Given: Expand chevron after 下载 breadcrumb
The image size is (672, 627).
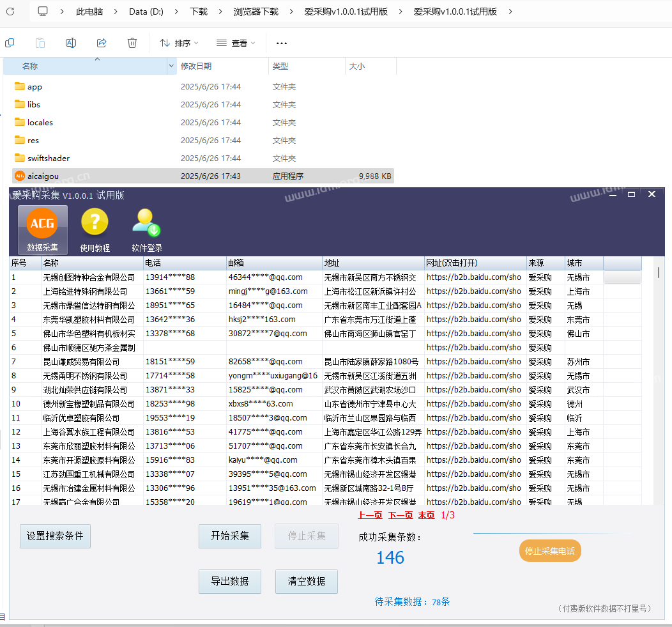Looking at the screenshot, I should coord(220,12).
